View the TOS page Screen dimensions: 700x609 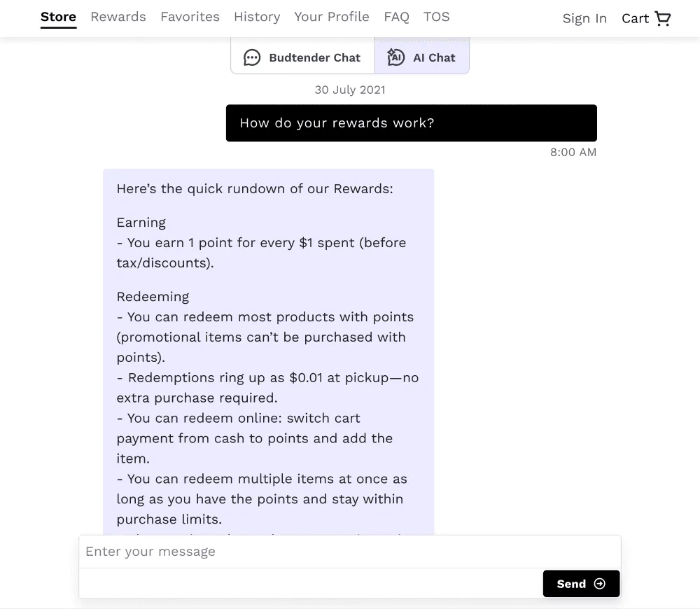tap(437, 17)
